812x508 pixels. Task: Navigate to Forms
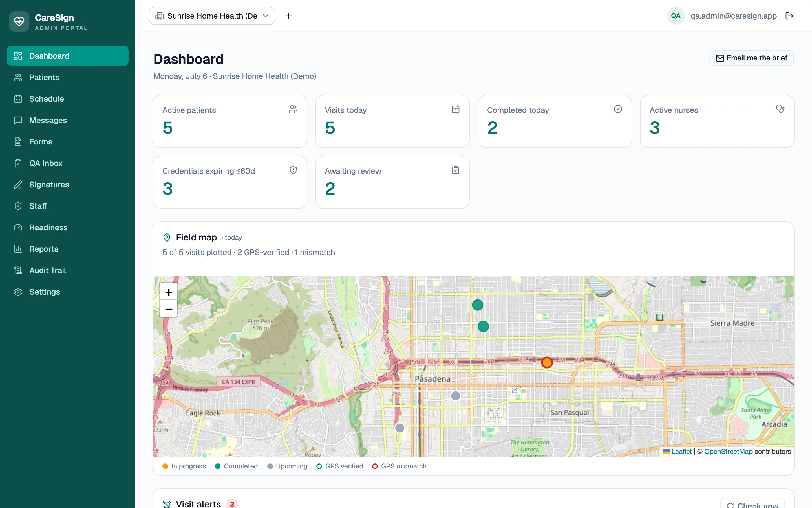click(67, 142)
